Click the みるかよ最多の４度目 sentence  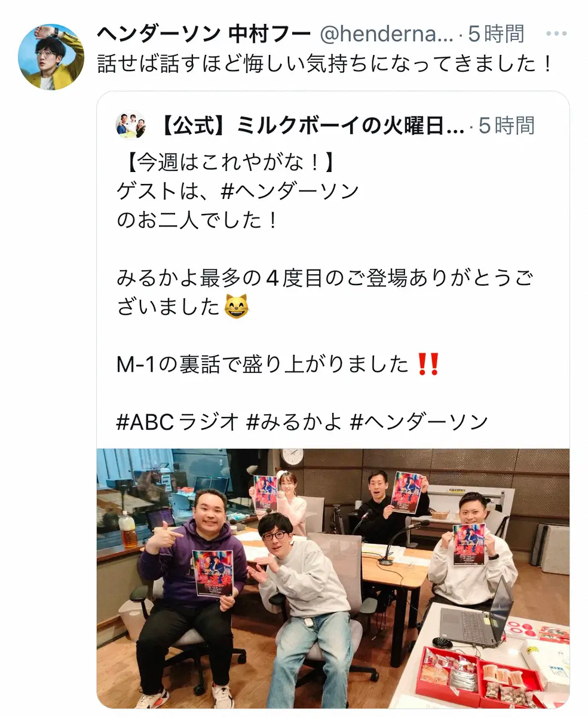click(324, 292)
